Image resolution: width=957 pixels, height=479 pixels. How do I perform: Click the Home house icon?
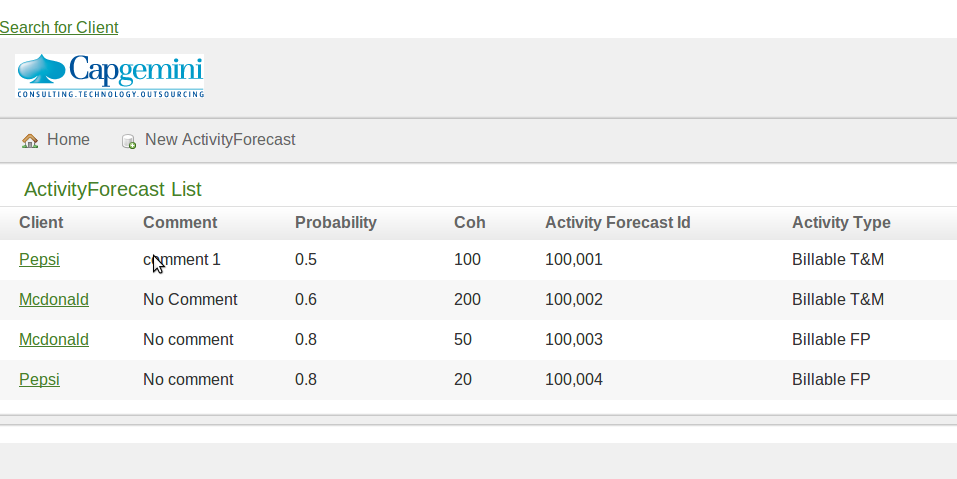(x=30, y=141)
